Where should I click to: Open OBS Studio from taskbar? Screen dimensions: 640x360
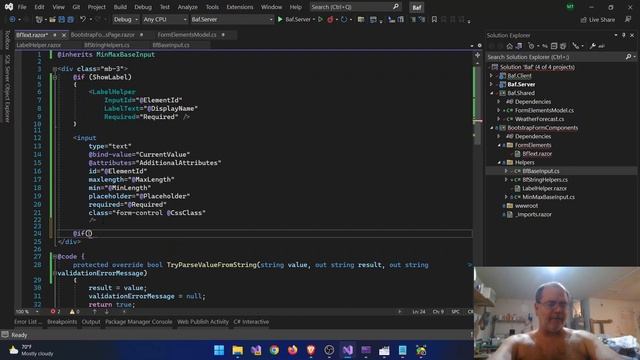329,350
